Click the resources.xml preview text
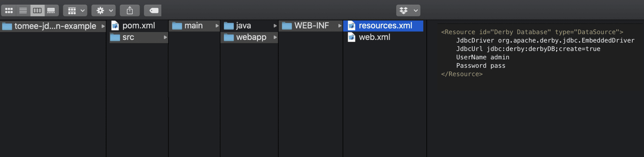Screen dimensions: 644x157 coord(538,53)
